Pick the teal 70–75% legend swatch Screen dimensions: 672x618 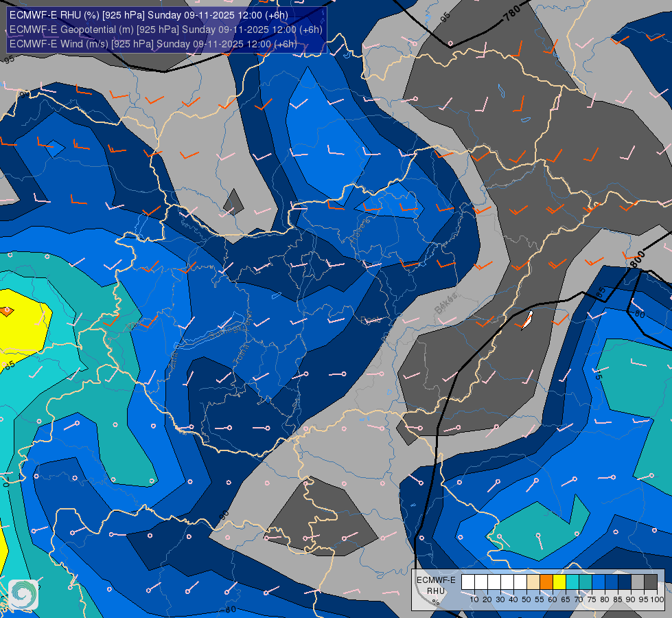tap(586, 582)
